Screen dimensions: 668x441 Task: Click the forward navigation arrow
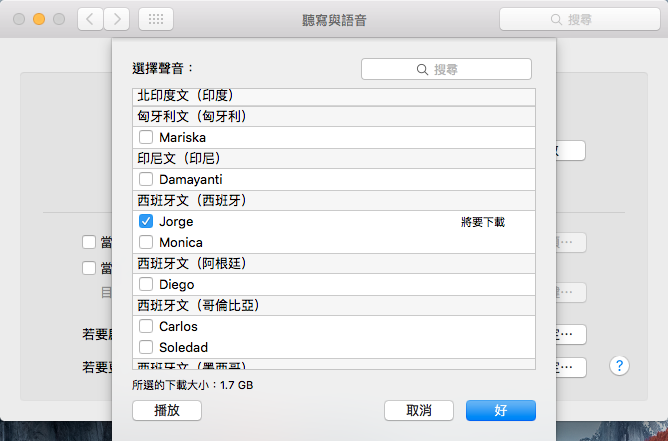tap(116, 19)
